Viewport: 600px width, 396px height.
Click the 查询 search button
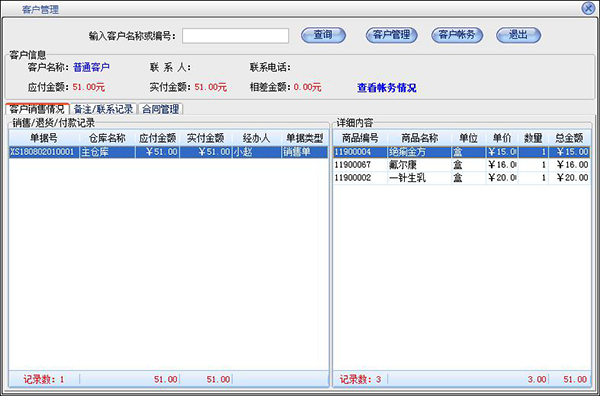(323, 35)
